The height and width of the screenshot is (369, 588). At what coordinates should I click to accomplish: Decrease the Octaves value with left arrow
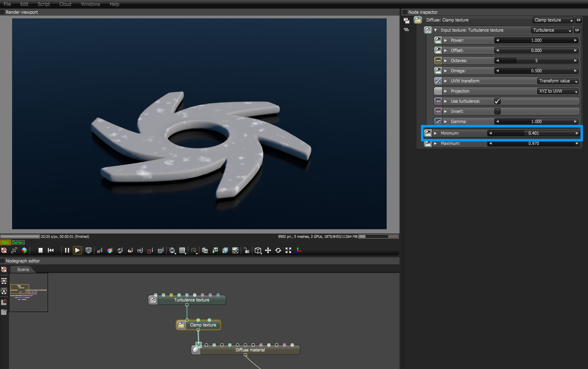(x=497, y=61)
